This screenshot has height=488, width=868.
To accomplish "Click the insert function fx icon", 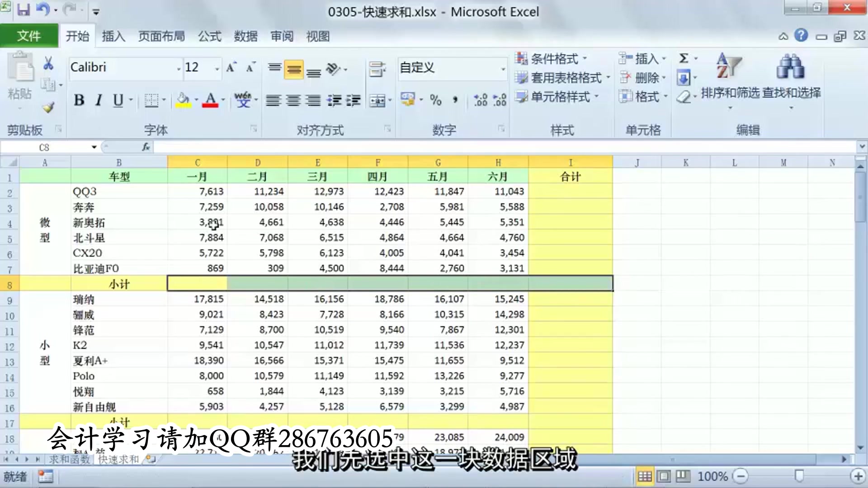I will point(146,147).
